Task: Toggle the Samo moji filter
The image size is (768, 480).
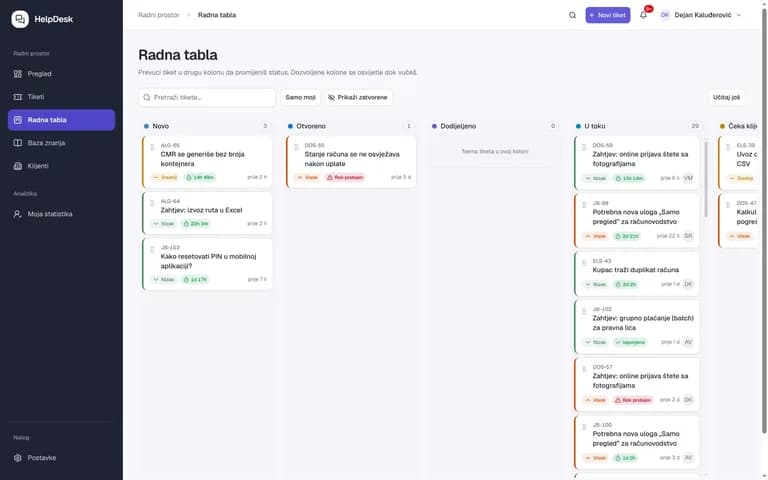Action: click(300, 97)
